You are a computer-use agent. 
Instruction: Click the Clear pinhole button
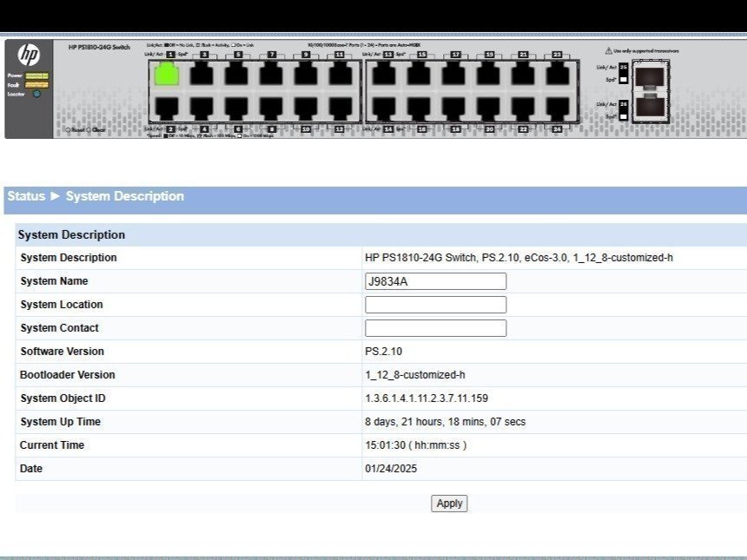[89, 130]
